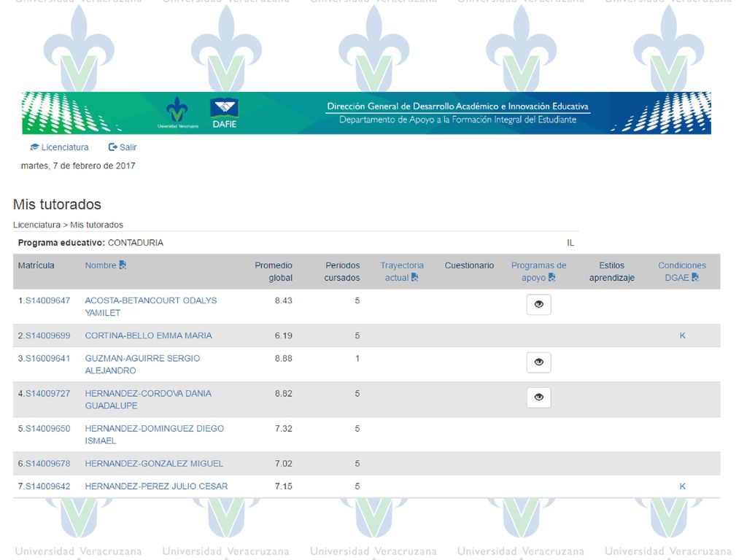Open student CORTINA-BELLO EMMA MARIA

[x=148, y=335]
